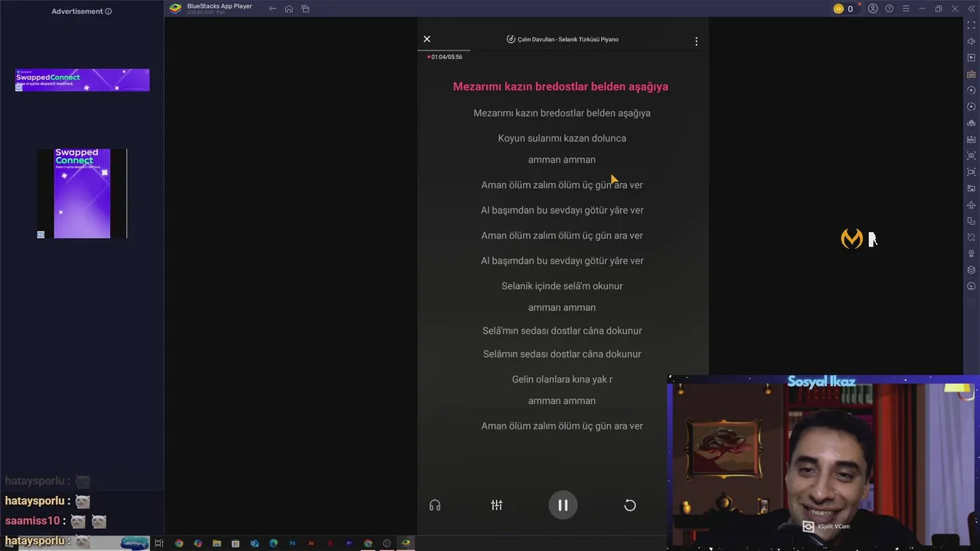980x551 pixels.
Task: Open the macro play icon in sidebar
Action: click(972, 90)
